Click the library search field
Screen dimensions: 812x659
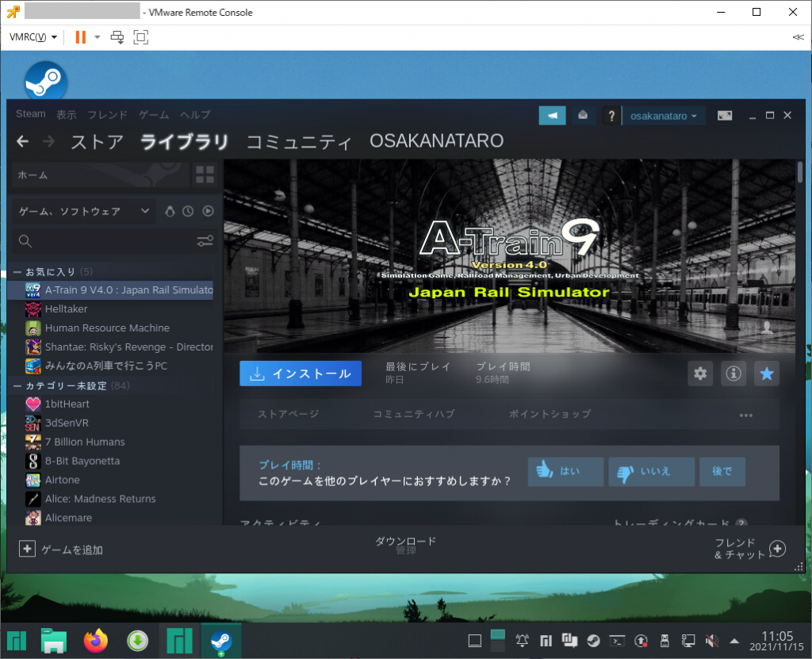point(104,241)
